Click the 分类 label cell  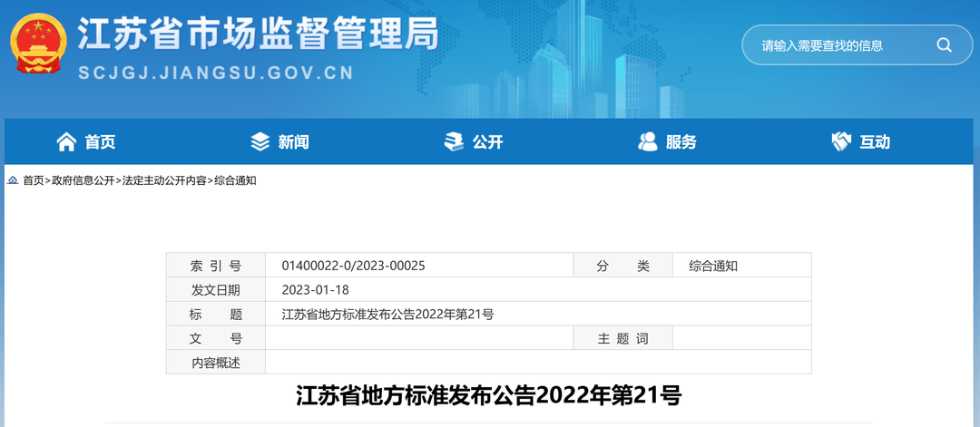[x=623, y=266]
